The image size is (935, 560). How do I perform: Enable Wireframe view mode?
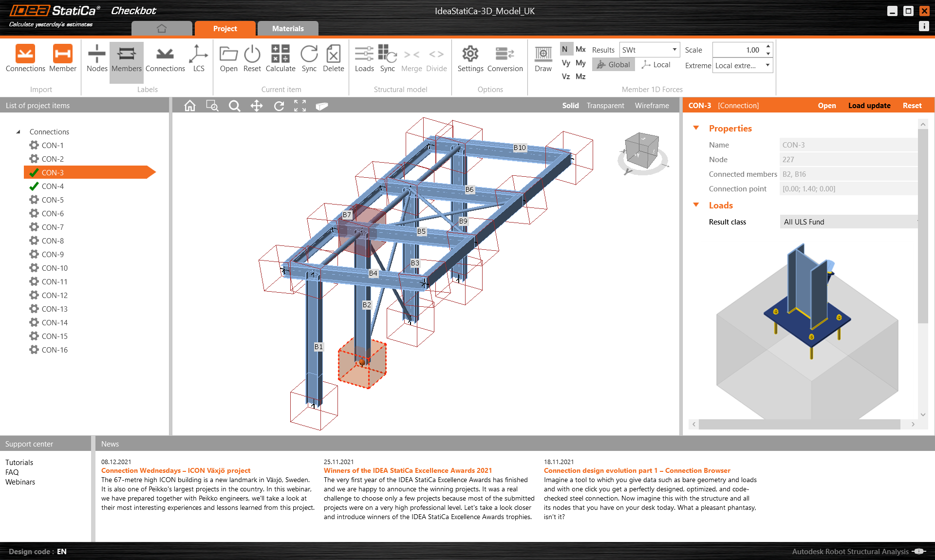click(x=652, y=105)
